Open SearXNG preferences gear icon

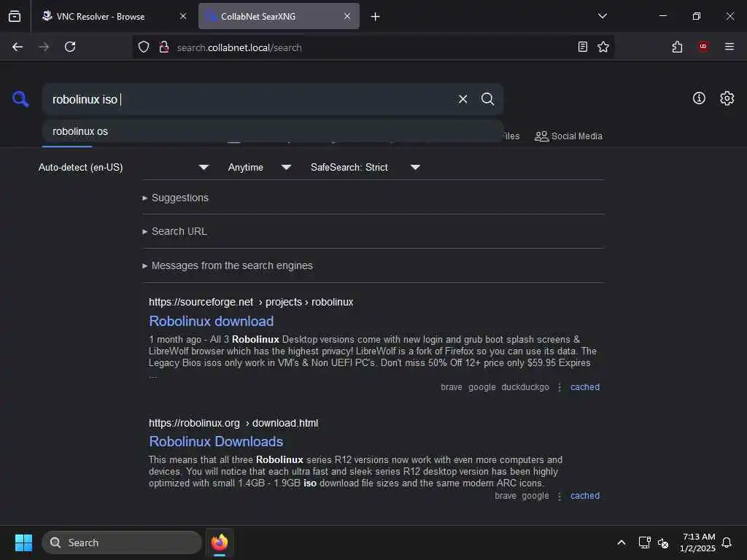tap(727, 98)
